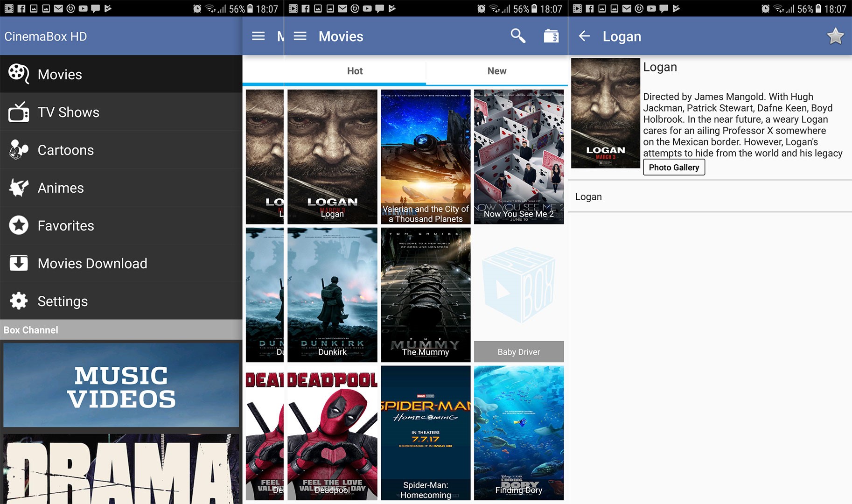This screenshot has width=852, height=504.
Task: Go back using the arrow beside Logan title
Action: pyautogui.click(x=584, y=36)
